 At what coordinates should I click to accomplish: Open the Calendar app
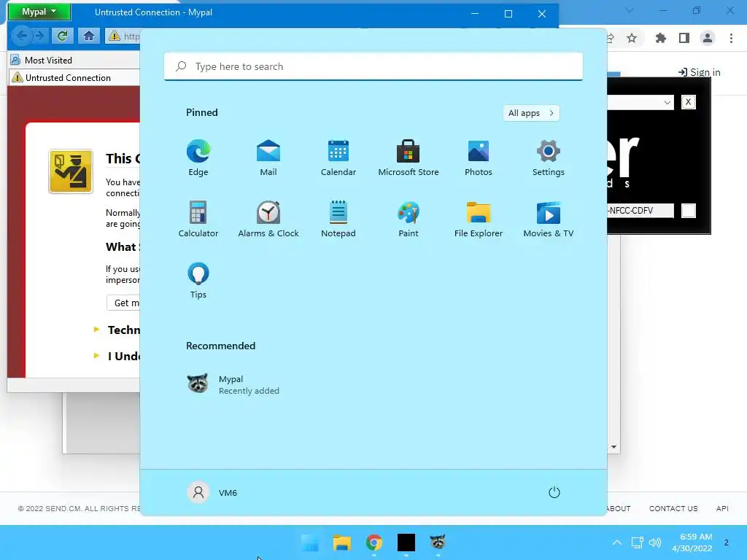point(338,157)
